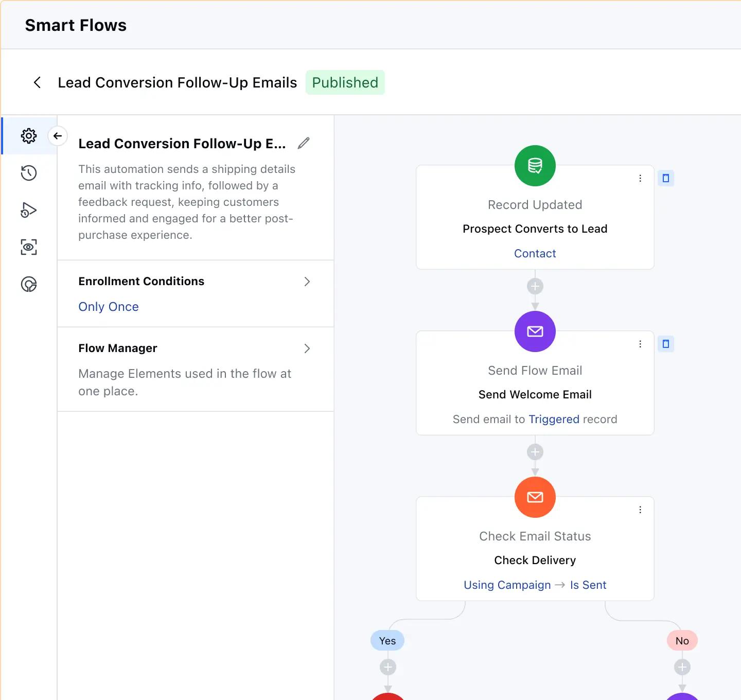Open the analytics chart icon in sidebar
Image resolution: width=741 pixels, height=700 pixels.
(29, 284)
